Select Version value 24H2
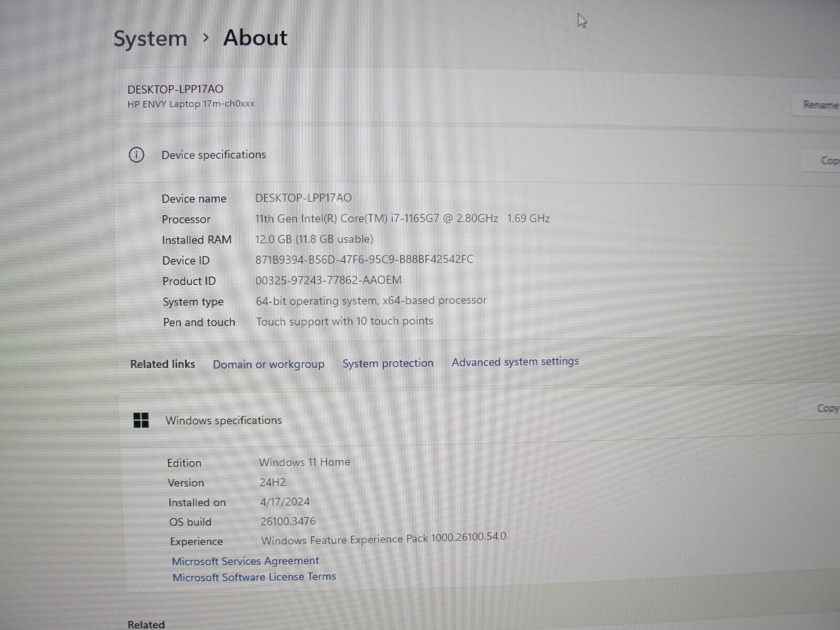Viewport: 840px width, 630px height. click(272, 482)
